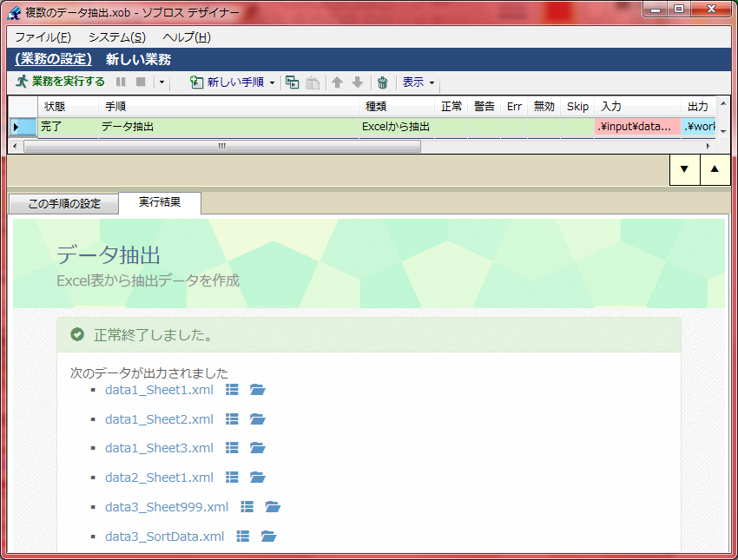Delete the step using the trash icon
Viewport: 738px width, 560px height.
382,82
